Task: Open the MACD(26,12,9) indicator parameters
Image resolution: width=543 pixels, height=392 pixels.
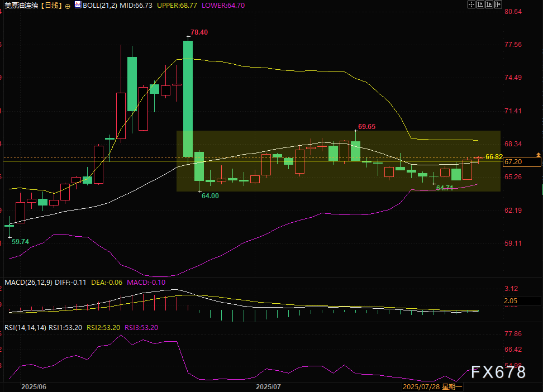Action: point(29,282)
